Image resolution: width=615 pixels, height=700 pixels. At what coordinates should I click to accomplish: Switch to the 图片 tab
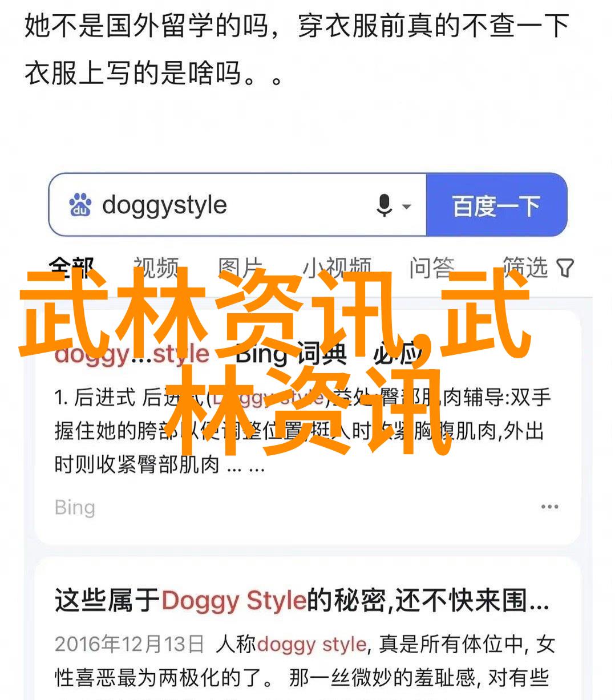[x=240, y=268]
